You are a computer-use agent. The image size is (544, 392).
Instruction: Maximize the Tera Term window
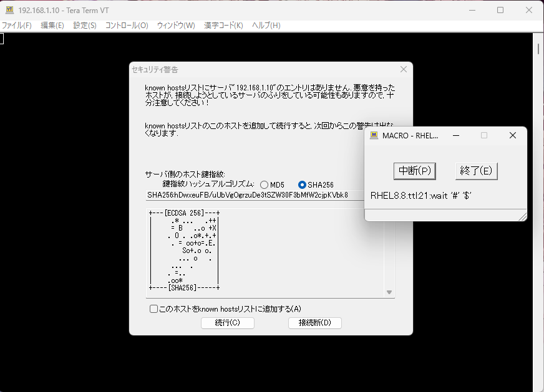(x=500, y=10)
